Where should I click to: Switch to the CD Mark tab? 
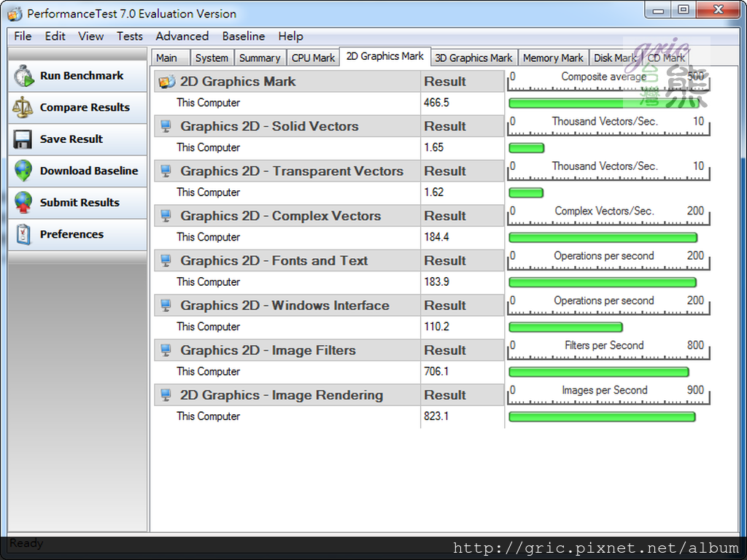tap(666, 58)
